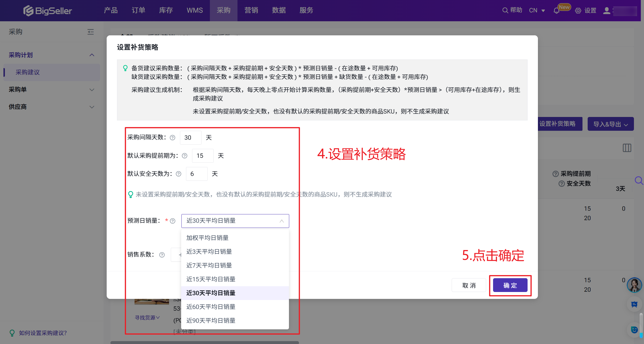This screenshot has height=344, width=644.
Task: Click the help icon beside 默认采购提前期为
Action: point(185,156)
